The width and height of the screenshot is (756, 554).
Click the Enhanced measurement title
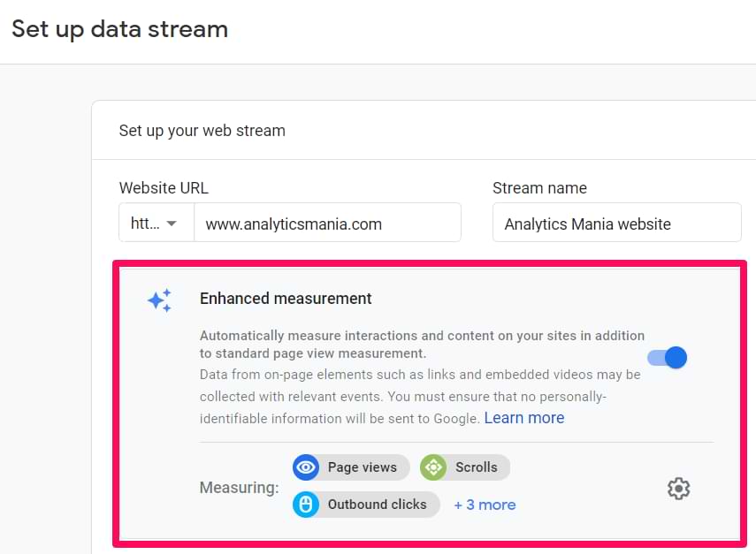[x=286, y=298]
